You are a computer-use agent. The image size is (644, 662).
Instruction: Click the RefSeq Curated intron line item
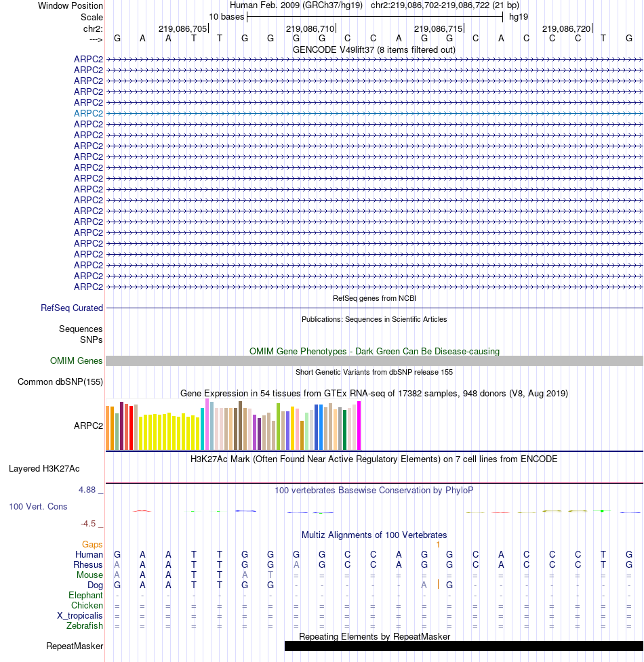(x=374, y=308)
